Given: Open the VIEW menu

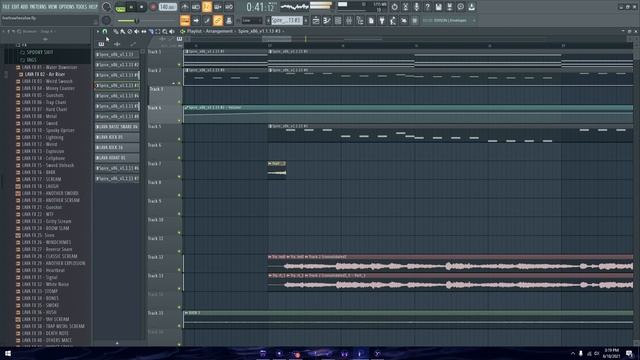Looking at the screenshot, I should pyautogui.click(x=53, y=7).
